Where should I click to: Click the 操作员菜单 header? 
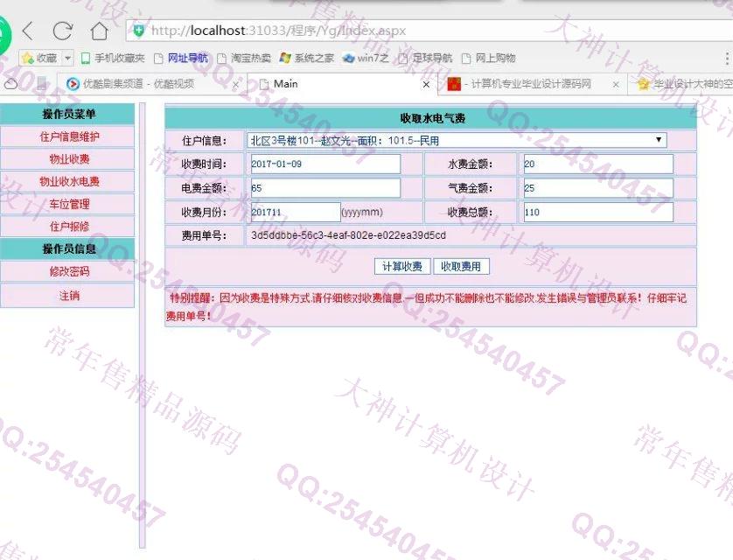pyautogui.click(x=69, y=114)
